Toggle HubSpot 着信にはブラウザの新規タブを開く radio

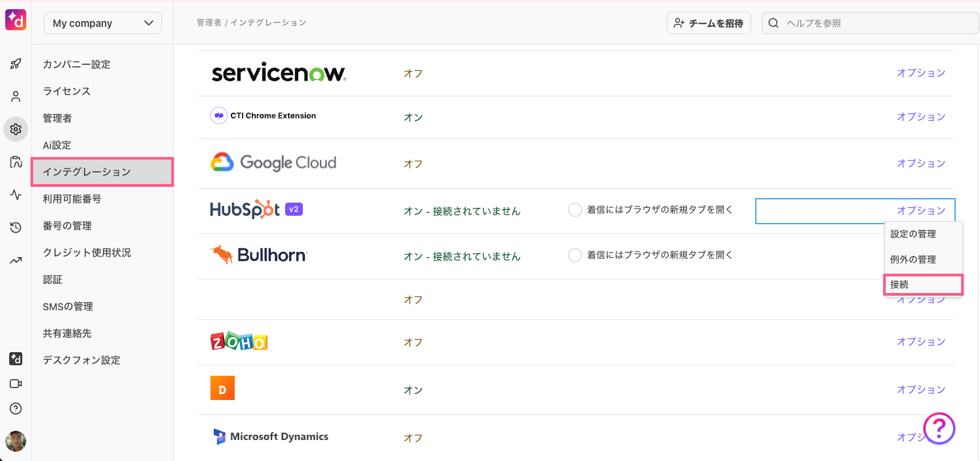click(x=575, y=210)
